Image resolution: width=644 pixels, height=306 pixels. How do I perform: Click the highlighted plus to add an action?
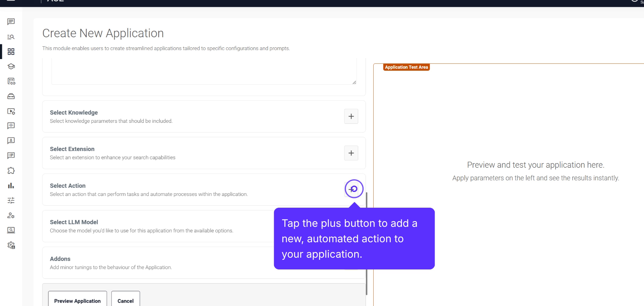[354, 189]
